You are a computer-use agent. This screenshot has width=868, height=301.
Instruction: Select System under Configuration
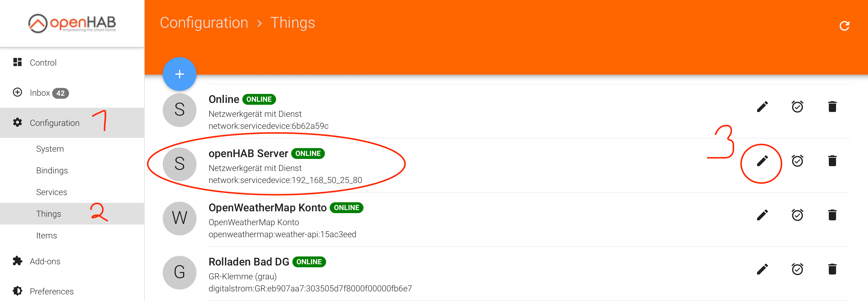50,149
